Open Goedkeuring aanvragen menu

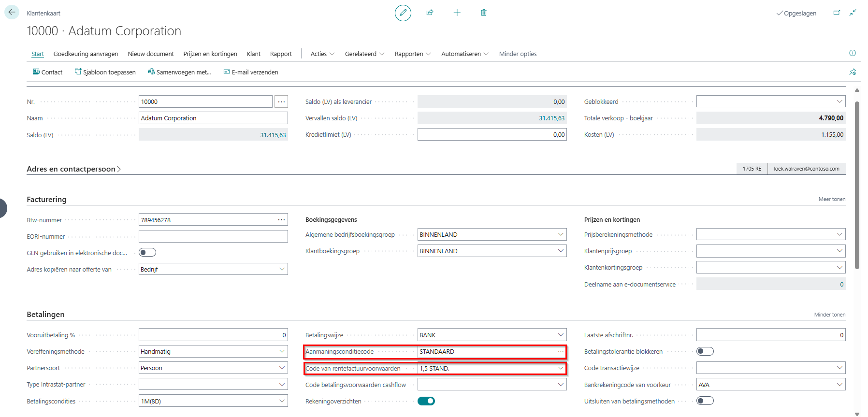coord(86,54)
